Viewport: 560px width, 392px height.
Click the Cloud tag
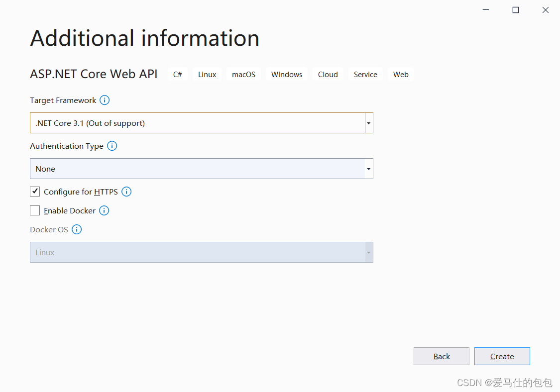[x=328, y=74]
